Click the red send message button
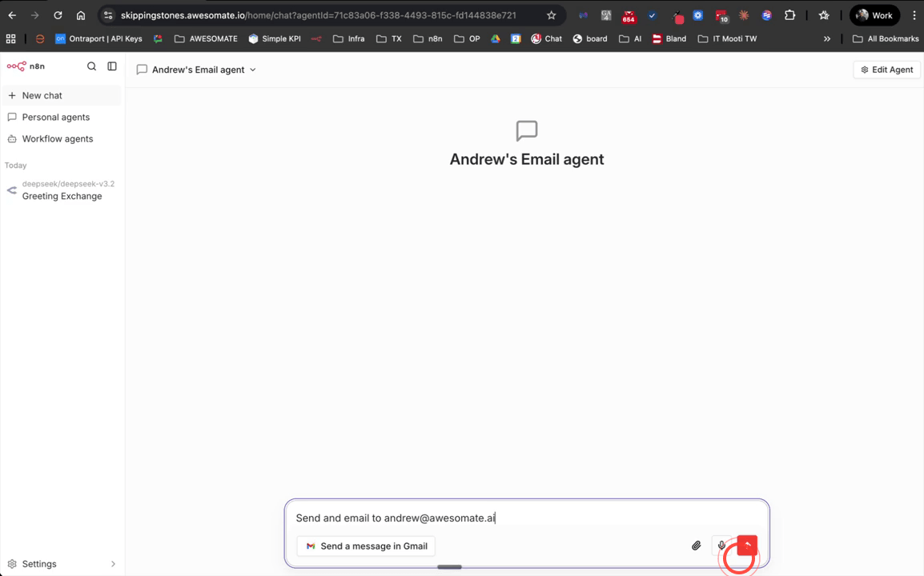Image resolution: width=924 pixels, height=576 pixels. (745, 546)
